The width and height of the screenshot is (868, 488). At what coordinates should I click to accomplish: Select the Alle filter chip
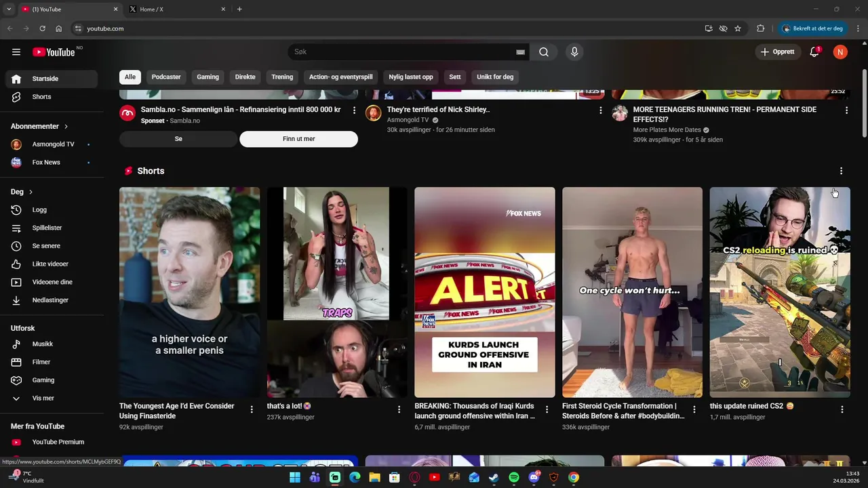(x=130, y=77)
